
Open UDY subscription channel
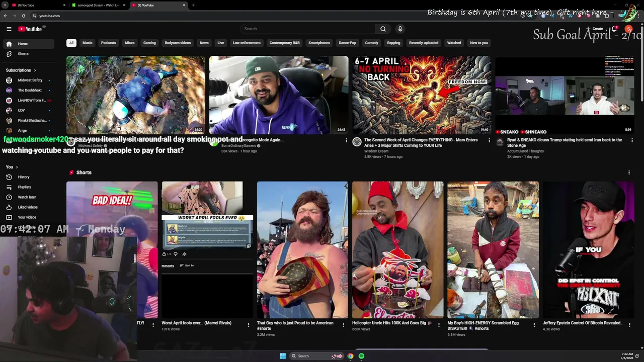click(x=28, y=111)
